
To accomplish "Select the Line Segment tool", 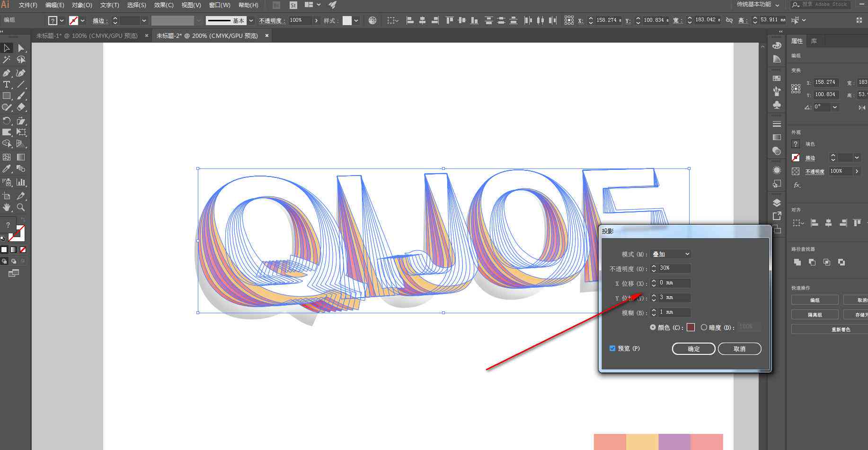I will pos(21,85).
